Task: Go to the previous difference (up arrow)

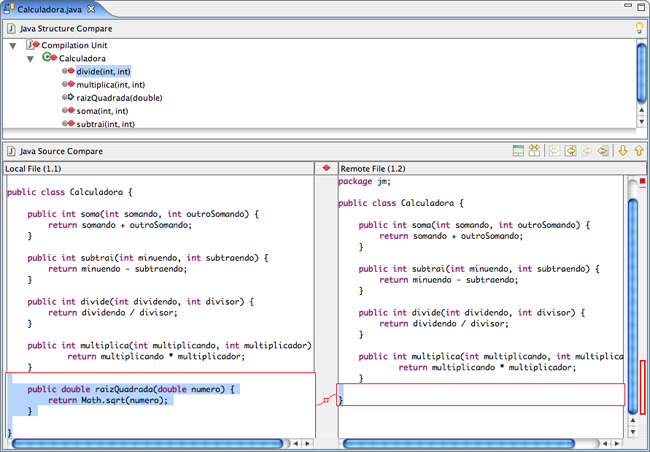Action: pyautogui.click(x=638, y=151)
